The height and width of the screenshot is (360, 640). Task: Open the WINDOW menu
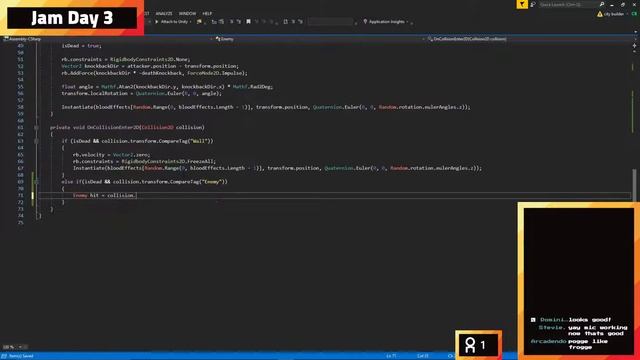(x=187, y=13)
